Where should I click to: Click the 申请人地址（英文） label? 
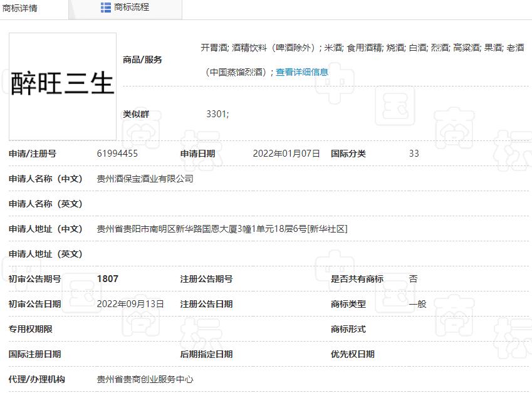coord(46,254)
